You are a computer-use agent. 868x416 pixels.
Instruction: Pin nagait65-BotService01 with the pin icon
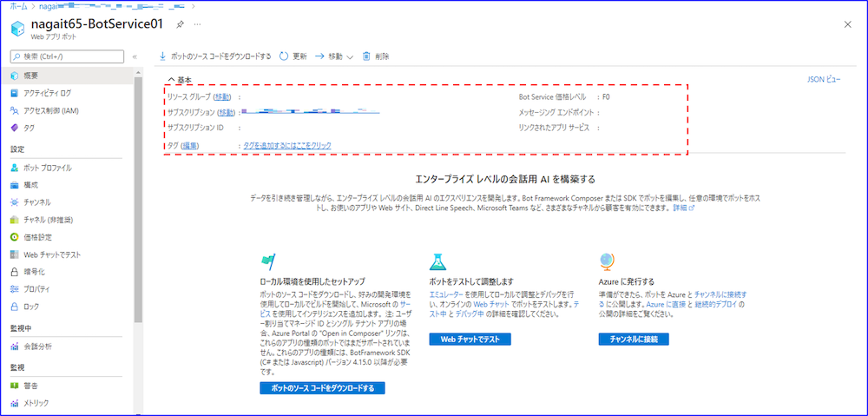tap(180, 25)
